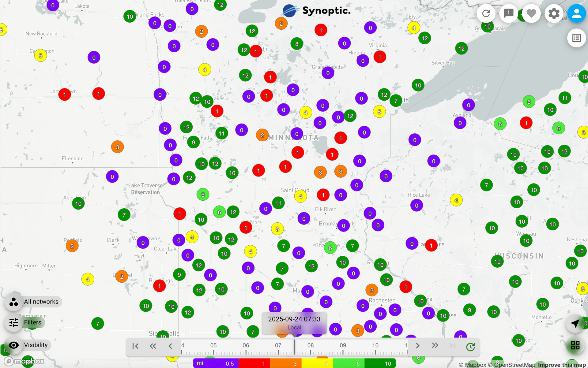
Task: Reset timeline to current time
Action: click(x=470, y=347)
